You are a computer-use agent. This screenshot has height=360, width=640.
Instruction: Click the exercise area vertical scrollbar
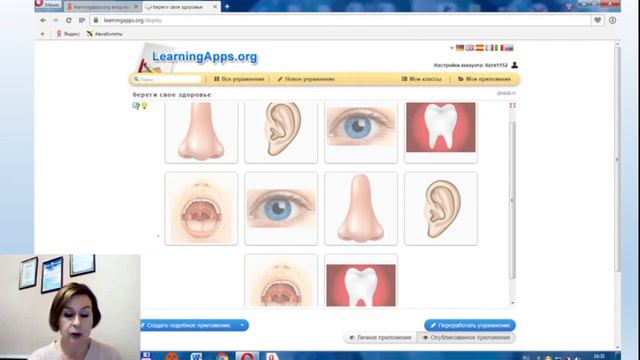click(512, 200)
